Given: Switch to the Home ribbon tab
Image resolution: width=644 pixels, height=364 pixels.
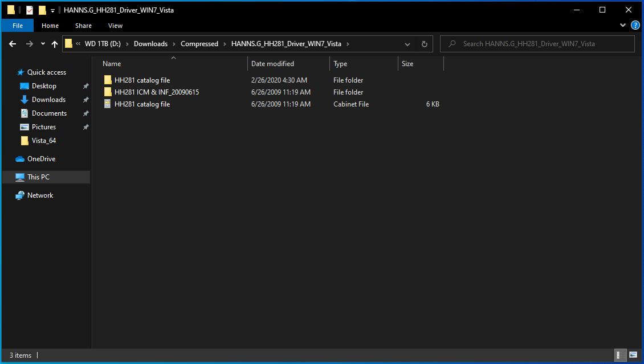Looking at the screenshot, I should 50,26.
